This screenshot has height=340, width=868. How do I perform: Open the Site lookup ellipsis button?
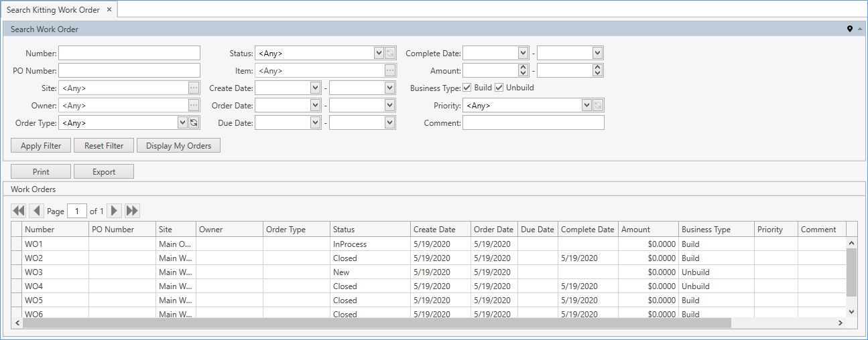tap(194, 88)
